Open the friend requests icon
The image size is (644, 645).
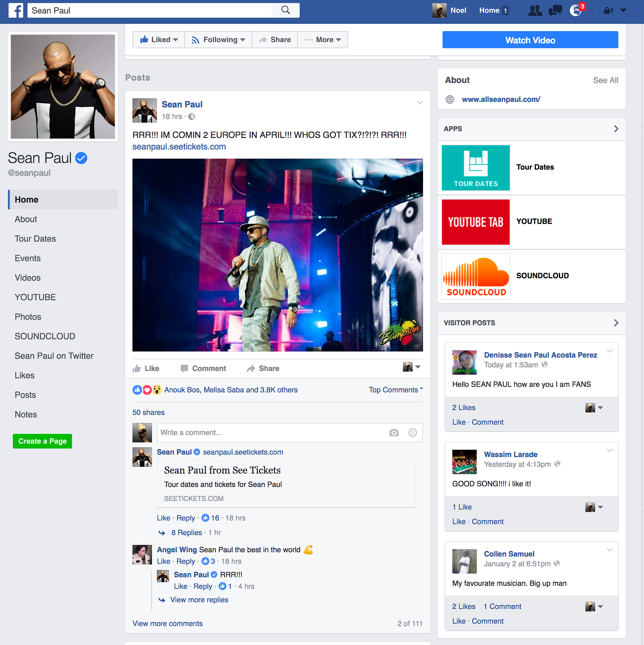pyautogui.click(x=535, y=11)
